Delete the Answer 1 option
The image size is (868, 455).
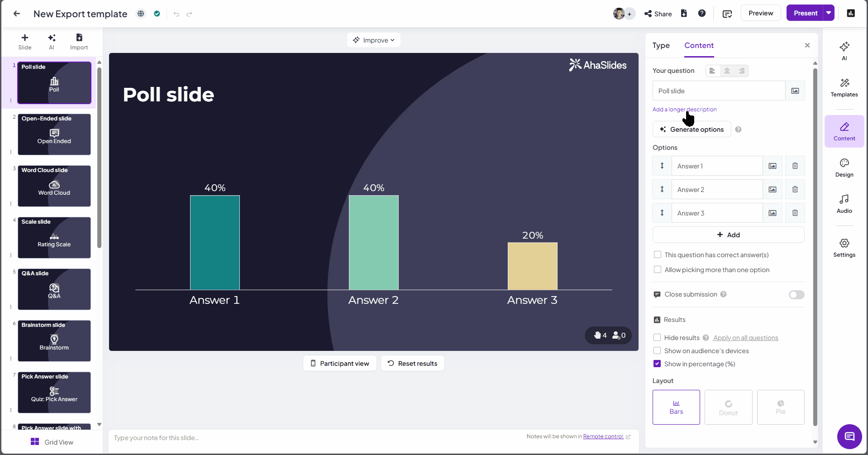pyautogui.click(x=795, y=166)
